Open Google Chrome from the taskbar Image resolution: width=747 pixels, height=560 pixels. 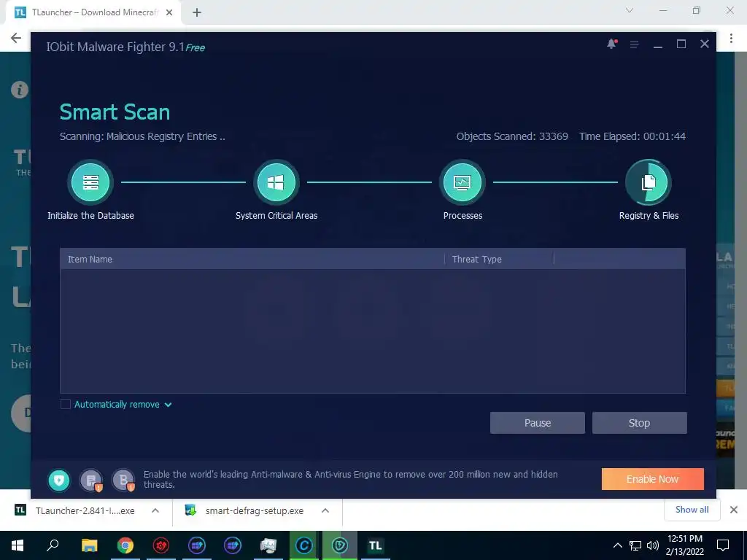tap(125, 545)
